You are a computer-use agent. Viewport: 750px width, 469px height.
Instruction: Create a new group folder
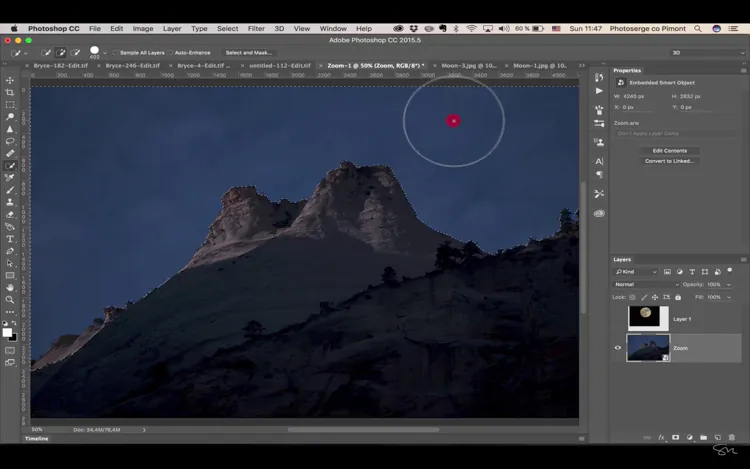(703, 437)
